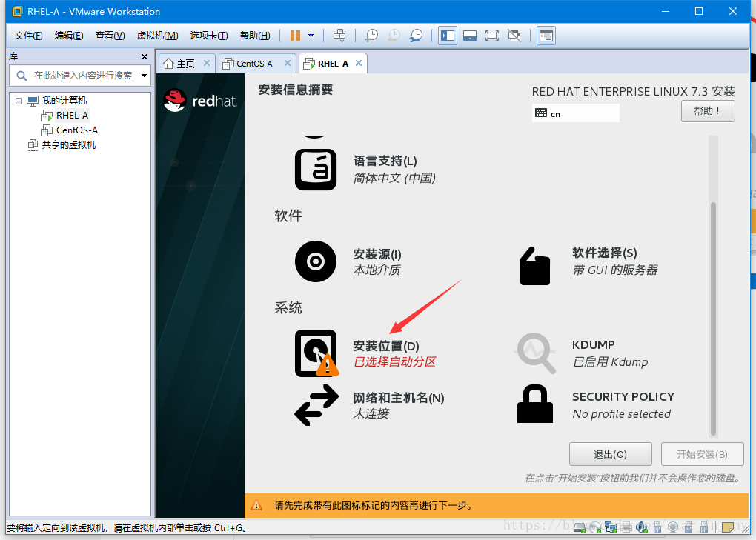Open the 文件(F) menu
This screenshot has height=540, width=756.
click(x=28, y=35)
